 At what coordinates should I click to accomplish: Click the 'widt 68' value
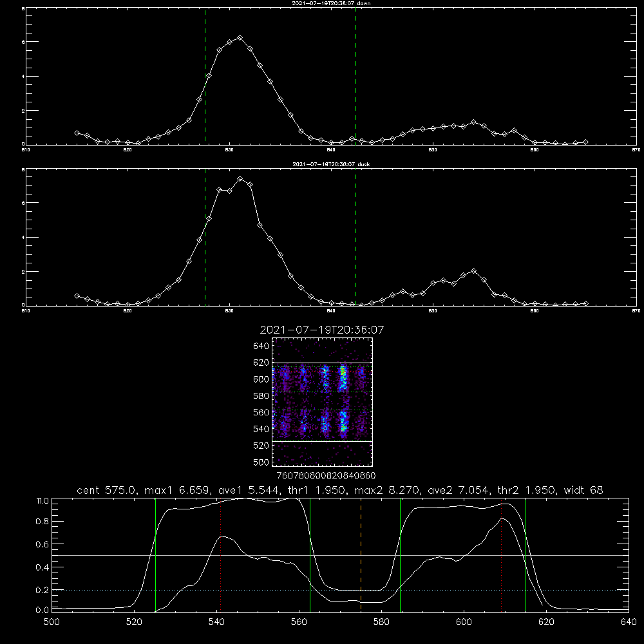583,490
